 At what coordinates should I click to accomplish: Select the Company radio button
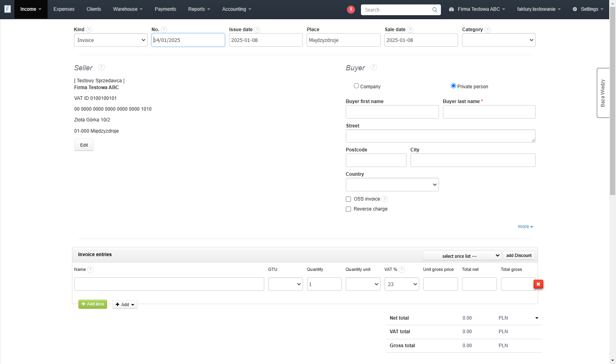pyautogui.click(x=356, y=86)
